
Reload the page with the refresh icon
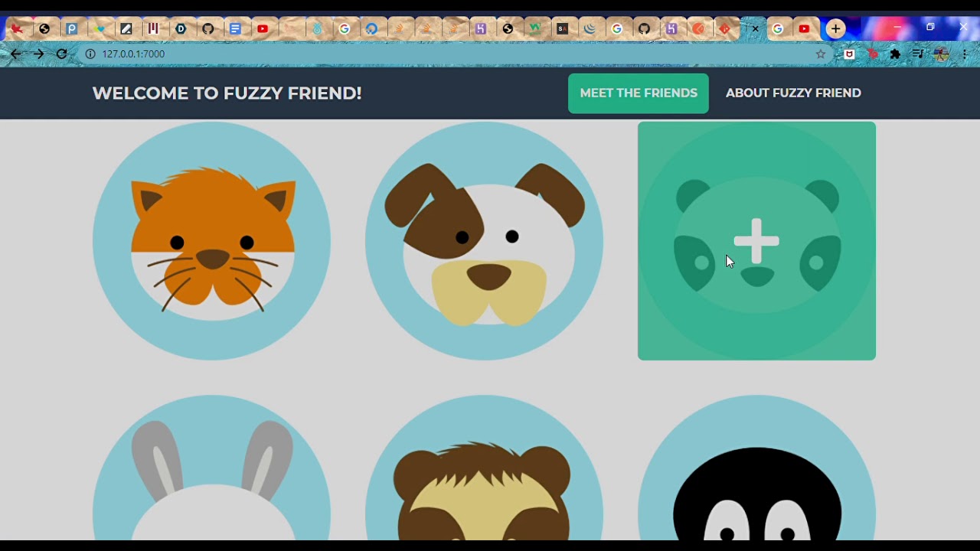[62, 54]
